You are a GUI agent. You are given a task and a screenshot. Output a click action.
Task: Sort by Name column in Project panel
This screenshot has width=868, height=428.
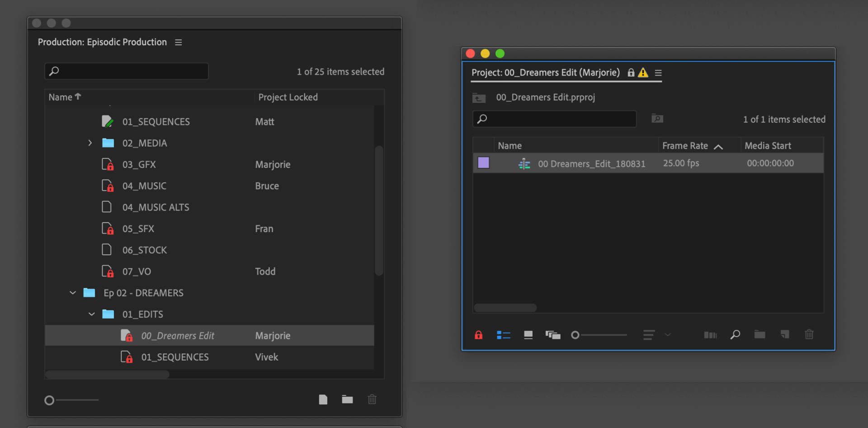[x=509, y=146]
